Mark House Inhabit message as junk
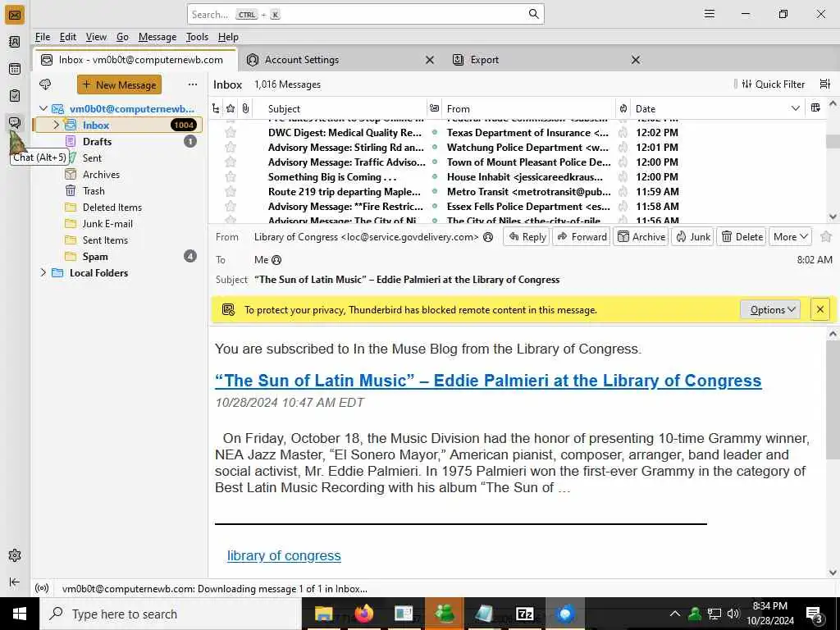The width and height of the screenshot is (840, 630). [x=623, y=177]
